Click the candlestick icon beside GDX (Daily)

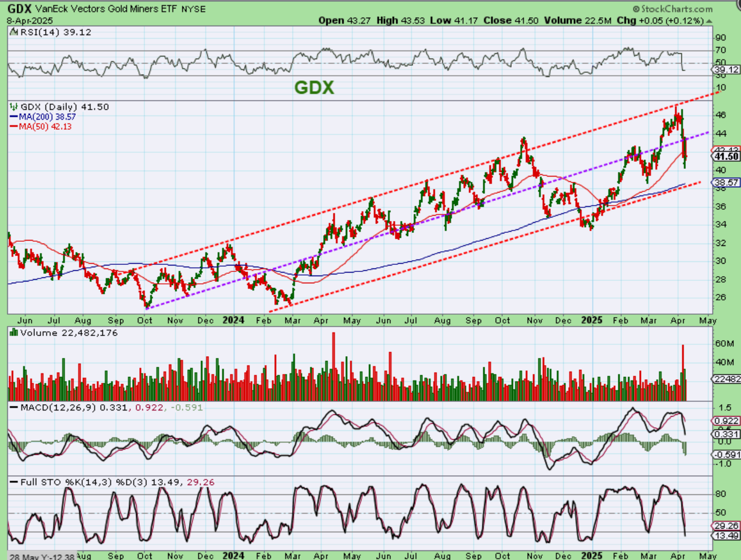click(x=13, y=107)
